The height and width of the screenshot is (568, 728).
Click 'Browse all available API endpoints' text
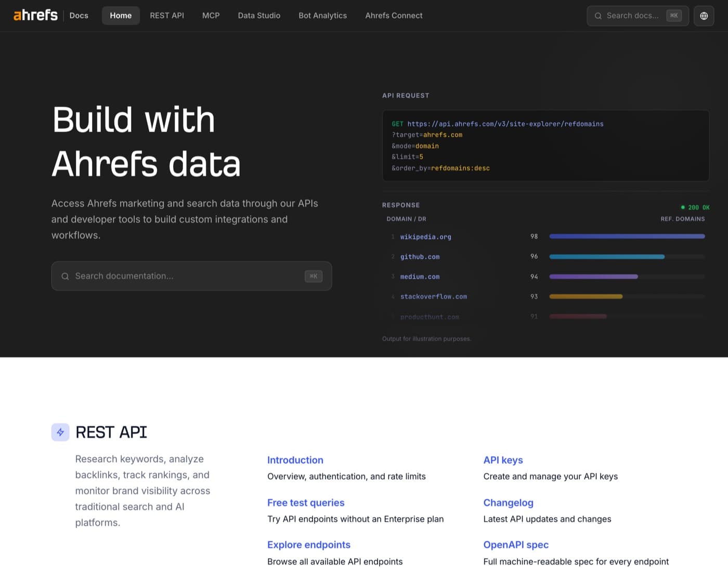pyautogui.click(x=335, y=562)
